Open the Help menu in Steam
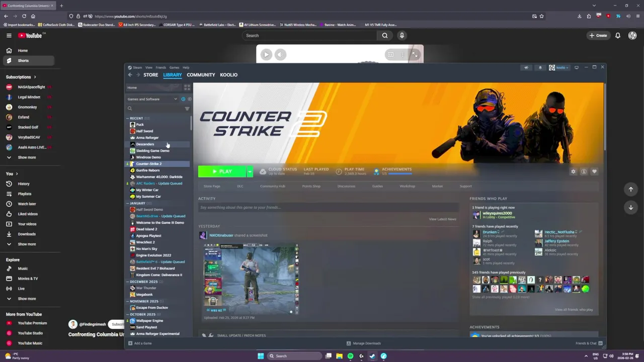 click(186, 67)
